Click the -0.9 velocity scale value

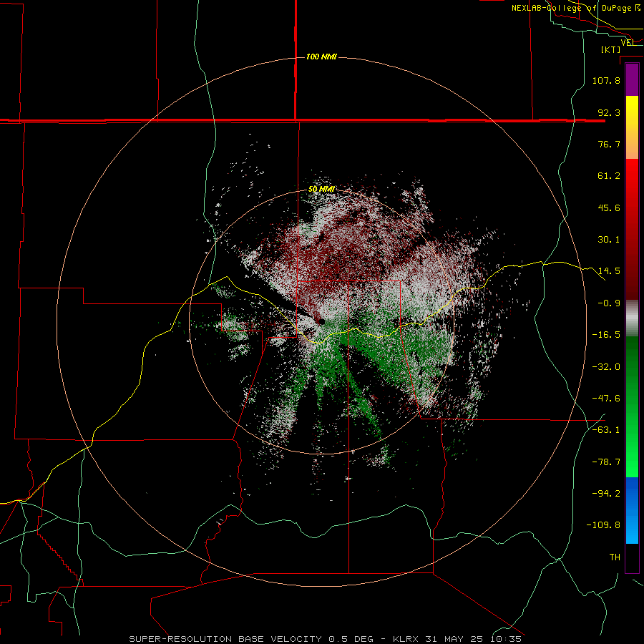pos(609,303)
